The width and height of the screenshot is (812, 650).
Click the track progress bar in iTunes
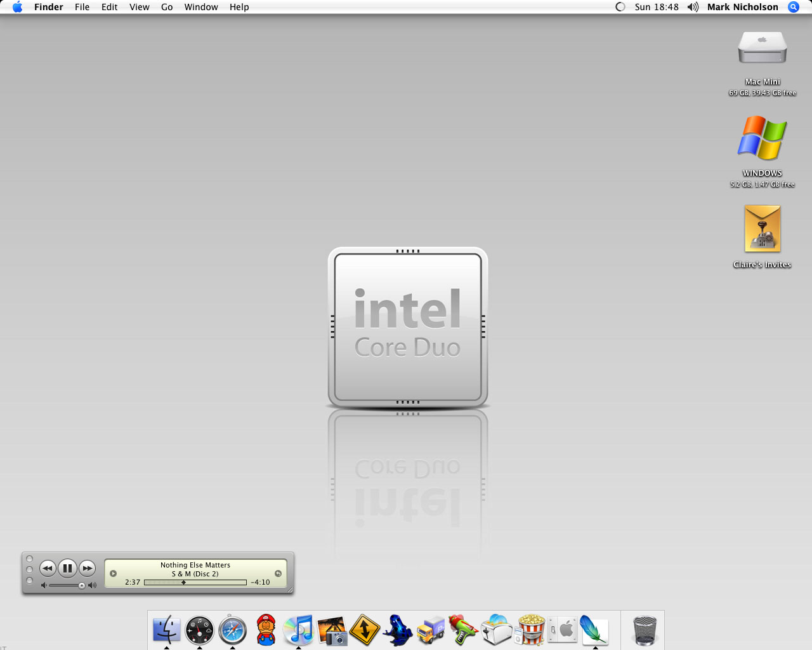click(x=195, y=582)
